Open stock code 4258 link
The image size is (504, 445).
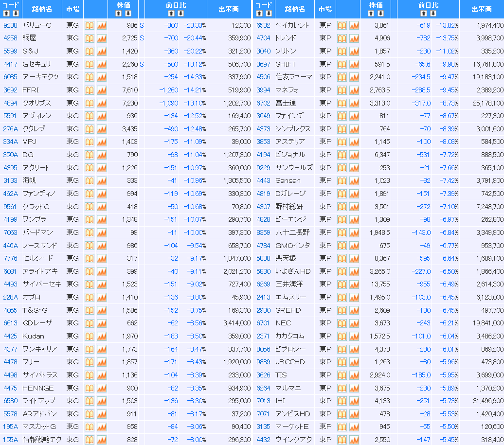click(10, 38)
